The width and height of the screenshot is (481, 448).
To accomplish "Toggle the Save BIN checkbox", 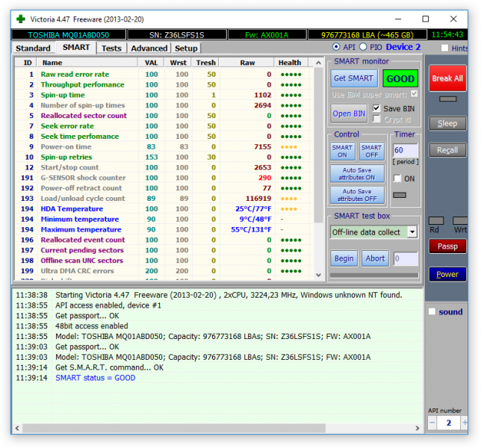I will click(376, 108).
